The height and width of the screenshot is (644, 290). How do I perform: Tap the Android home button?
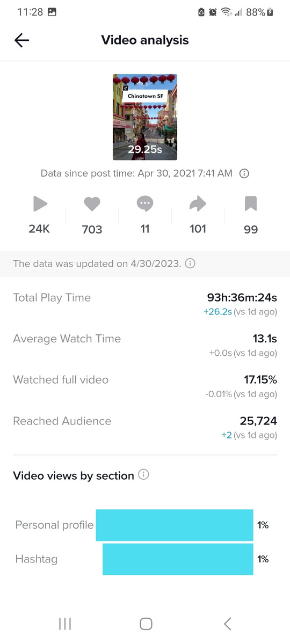point(146,623)
